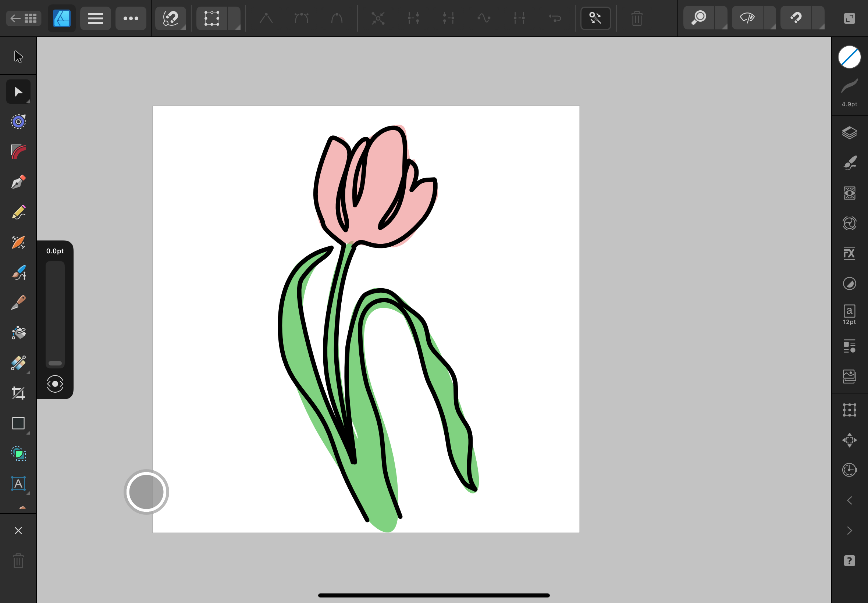
Task: Click the top toolbar trash icon
Action: 637,18
